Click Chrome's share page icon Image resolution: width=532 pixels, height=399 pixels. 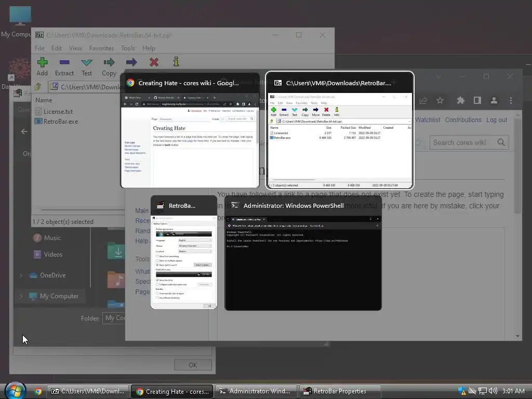click(x=423, y=100)
